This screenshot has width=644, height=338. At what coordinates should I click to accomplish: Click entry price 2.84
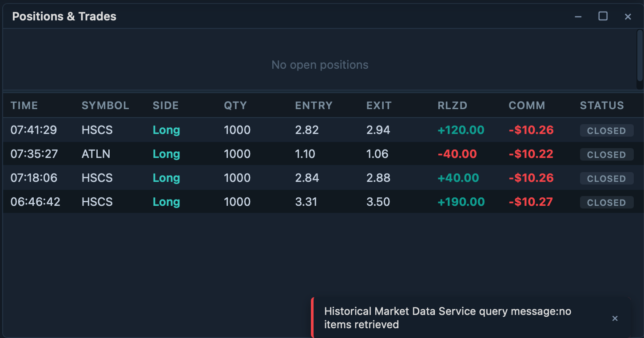pyautogui.click(x=307, y=178)
